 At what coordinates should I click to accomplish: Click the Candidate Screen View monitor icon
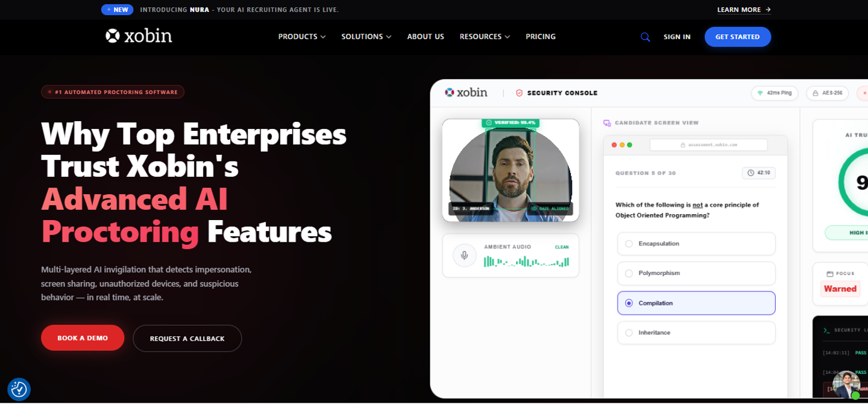point(607,123)
